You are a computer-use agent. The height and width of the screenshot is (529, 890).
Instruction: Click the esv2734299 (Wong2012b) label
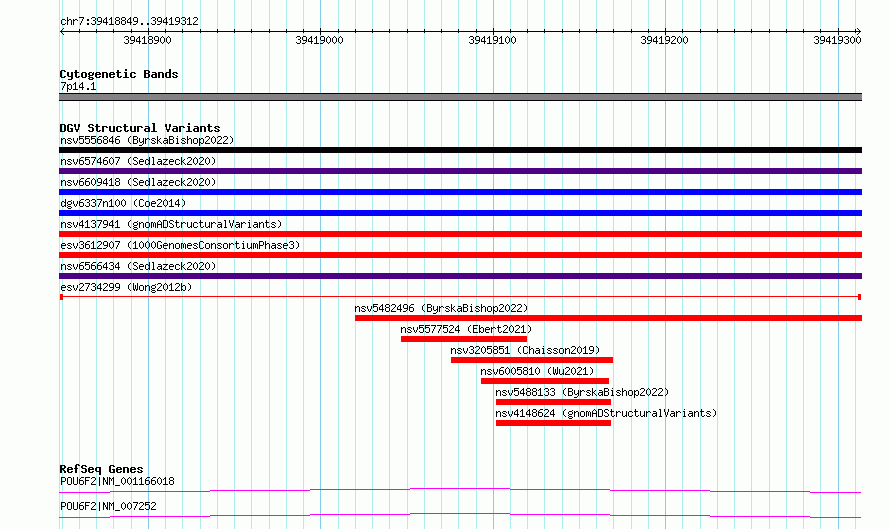(x=126, y=287)
